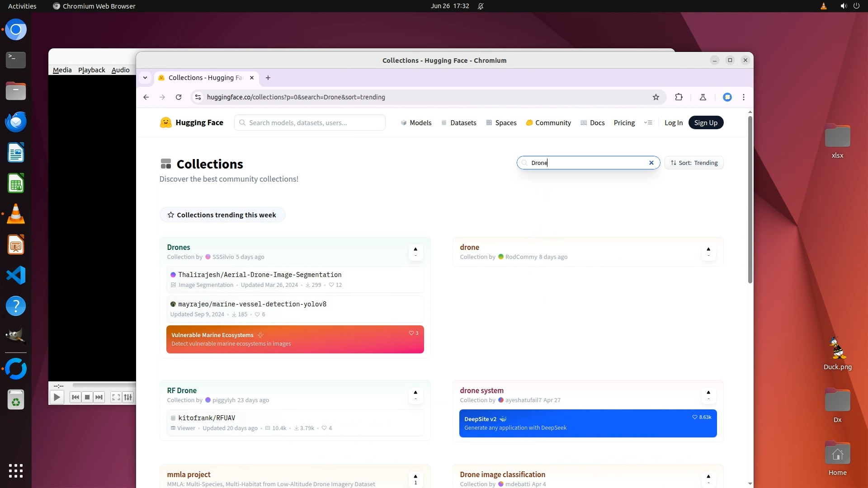The height and width of the screenshot is (488, 868).
Task: Expand the navigation more-options menu
Action: coord(648,122)
